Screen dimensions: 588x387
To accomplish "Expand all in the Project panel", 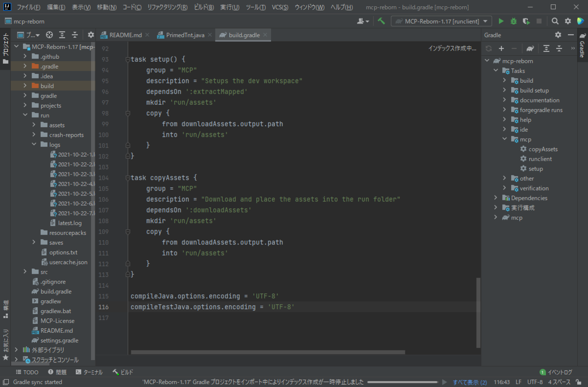I will tap(62, 35).
